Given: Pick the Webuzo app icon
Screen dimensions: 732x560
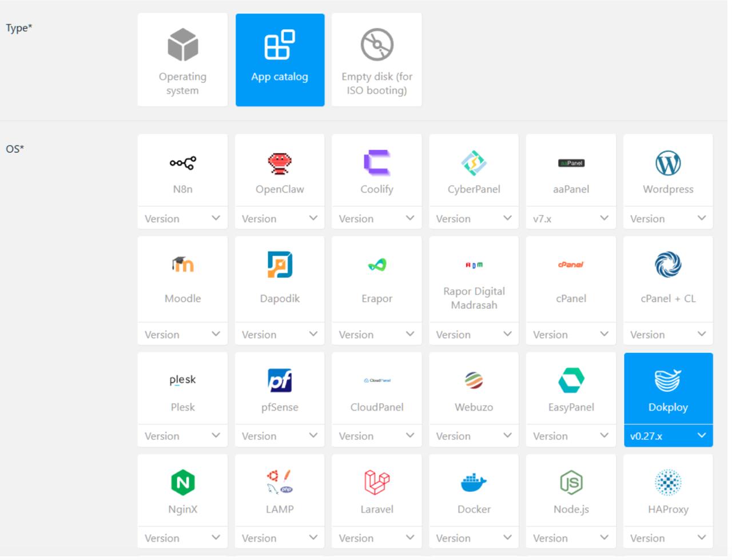Looking at the screenshot, I should [474, 380].
